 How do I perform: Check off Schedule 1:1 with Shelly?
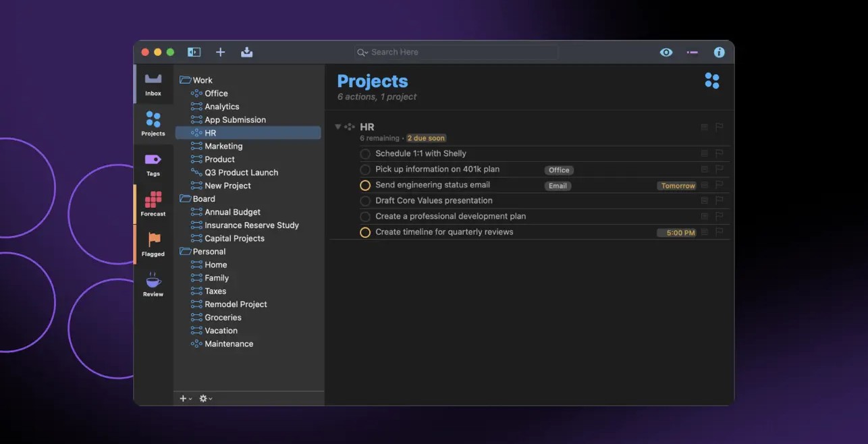[365, 154]
